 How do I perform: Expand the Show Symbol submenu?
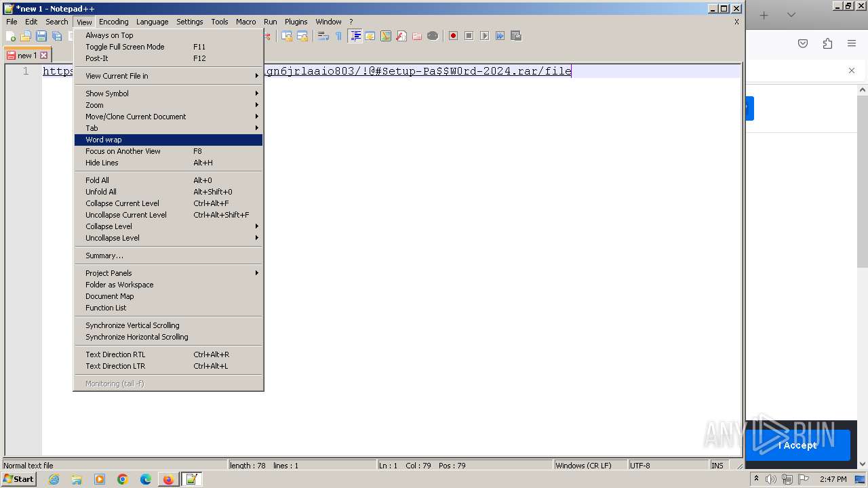pos(168,94)
